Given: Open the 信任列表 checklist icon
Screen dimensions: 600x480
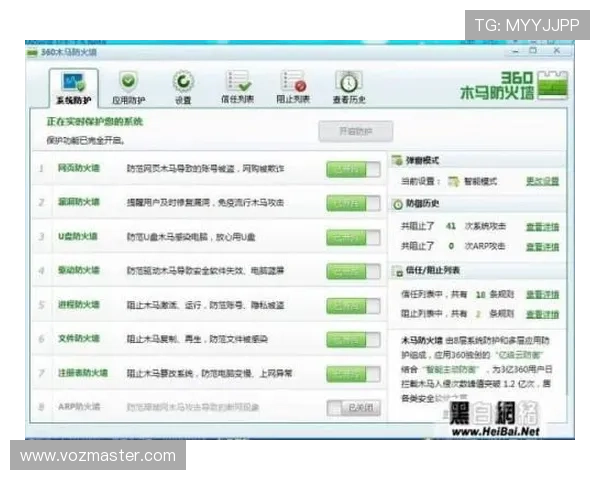Looking at the screenshot, I should tap(238, 81).
